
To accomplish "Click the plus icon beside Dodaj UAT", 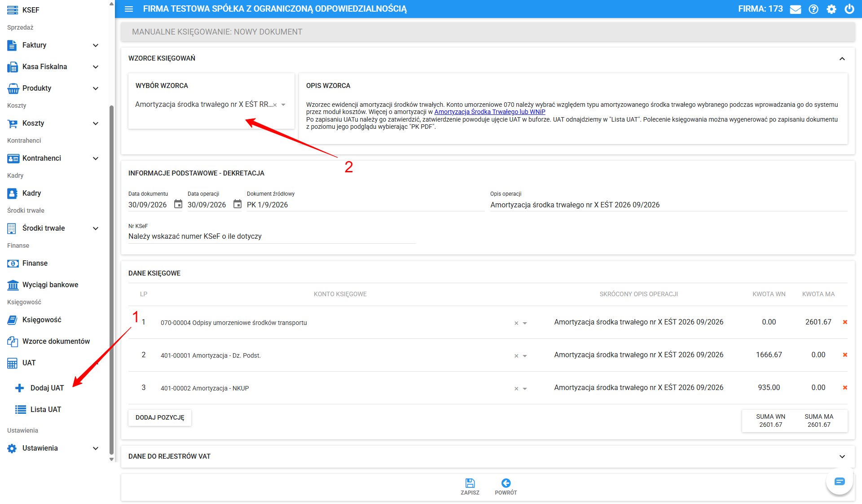I will 19,388.
